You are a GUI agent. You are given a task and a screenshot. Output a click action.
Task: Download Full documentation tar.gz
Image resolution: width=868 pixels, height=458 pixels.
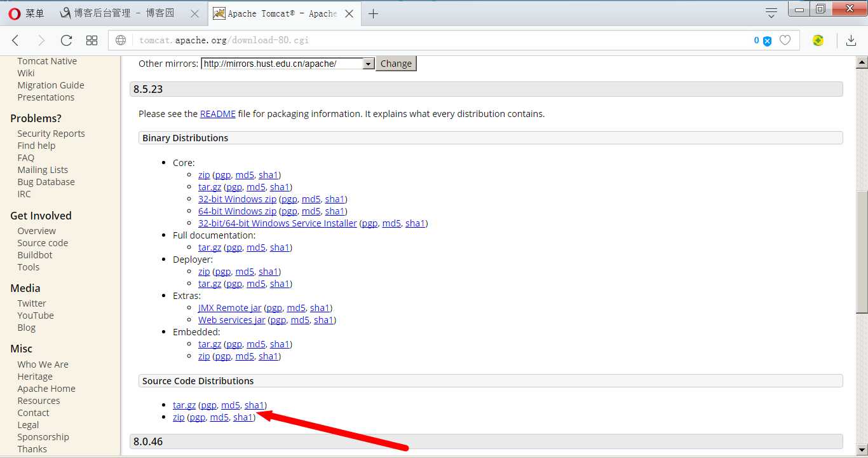210,247
